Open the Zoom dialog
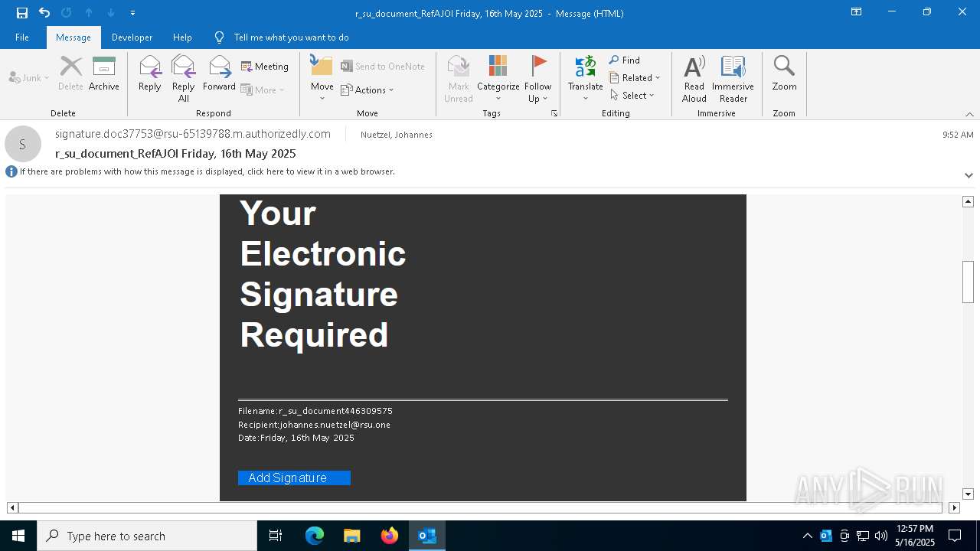 click(x=785, y=74)
